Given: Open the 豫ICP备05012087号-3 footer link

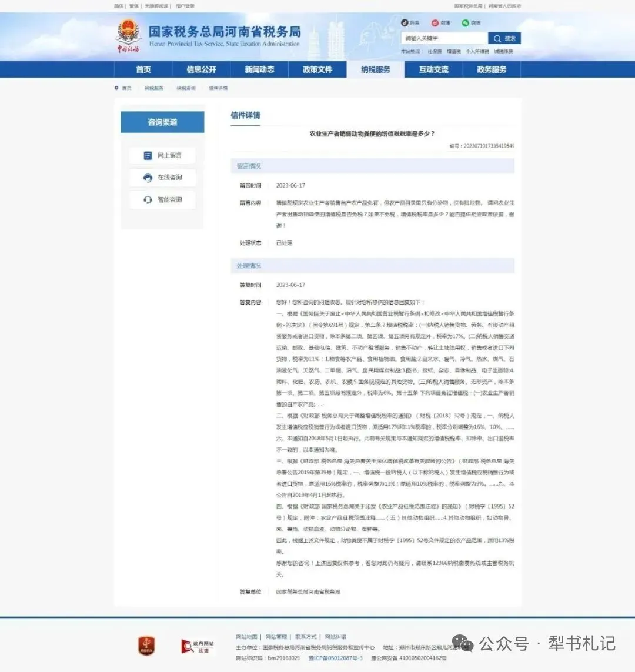Looking at the screenshot, I should [336, 658].
